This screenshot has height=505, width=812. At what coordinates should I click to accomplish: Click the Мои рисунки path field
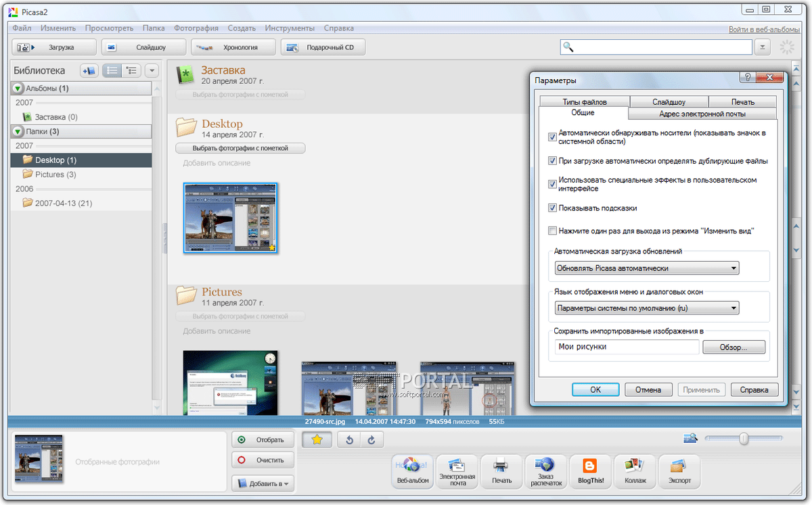(x=626, y=347)
